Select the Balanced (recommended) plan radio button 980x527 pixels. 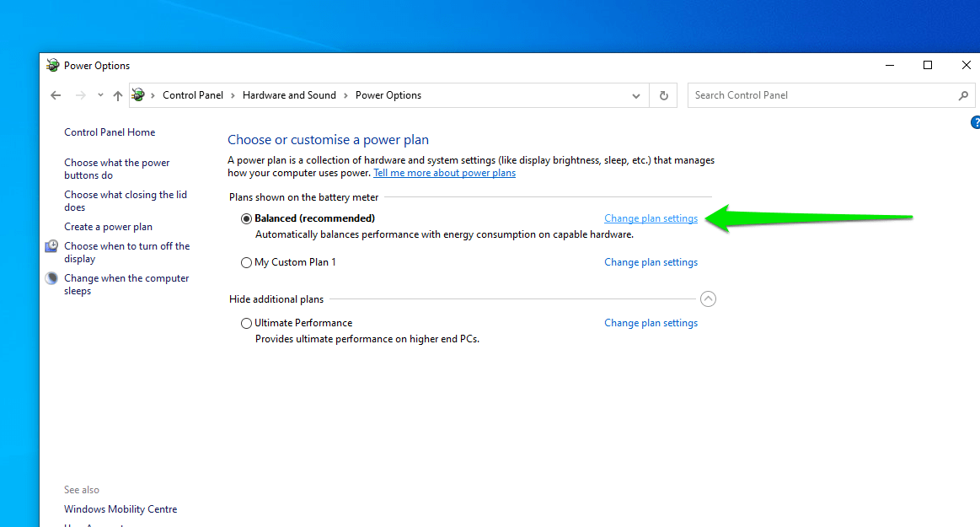(x=246, y=218)
